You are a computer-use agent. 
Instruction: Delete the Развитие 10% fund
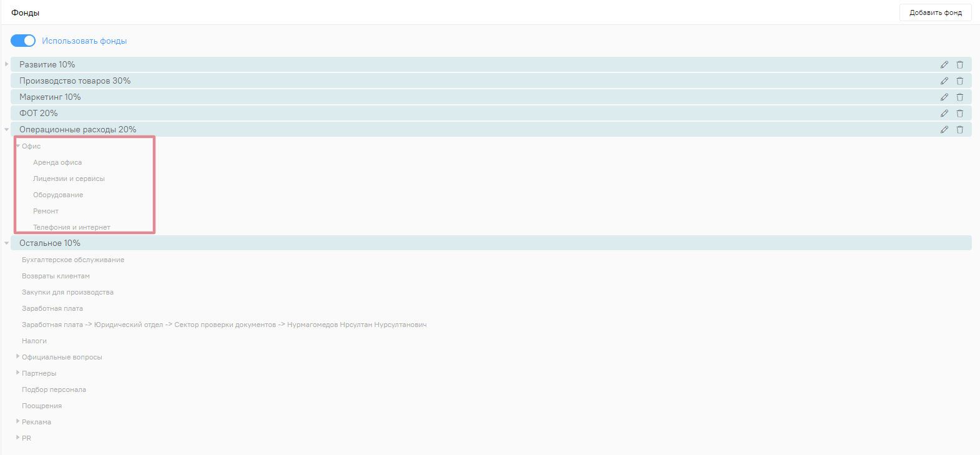[x=960, y=65]
